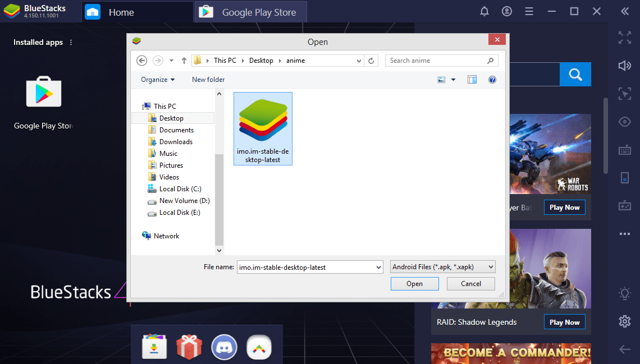Screen dimensions: 640x364
Task: Cancel the Open dialog
Action: 471,284
